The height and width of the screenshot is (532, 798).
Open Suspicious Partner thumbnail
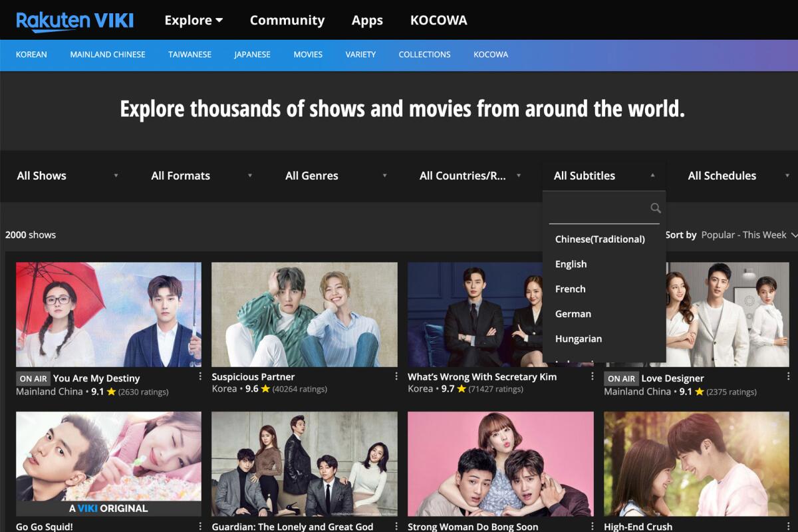[x=305, y=315]
